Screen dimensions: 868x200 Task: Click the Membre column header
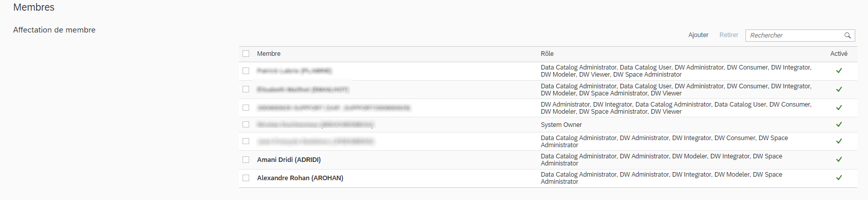268,54
